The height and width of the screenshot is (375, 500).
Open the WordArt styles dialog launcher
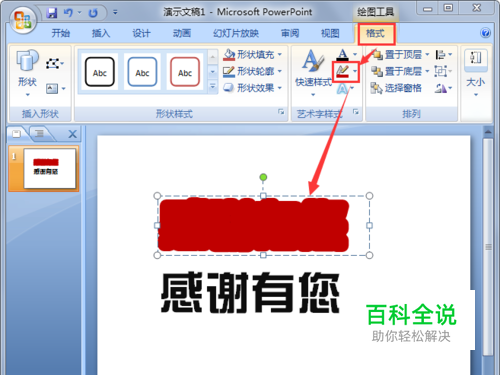(356, 112)
